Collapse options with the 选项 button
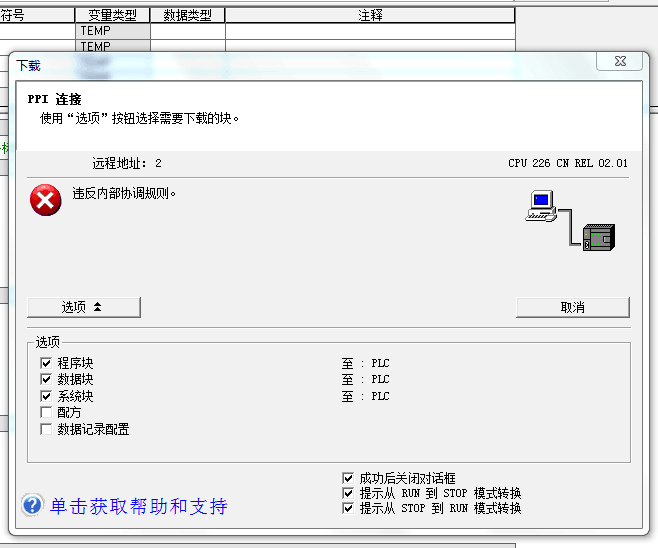Screen dimensions: 658x548 [84, 307]
